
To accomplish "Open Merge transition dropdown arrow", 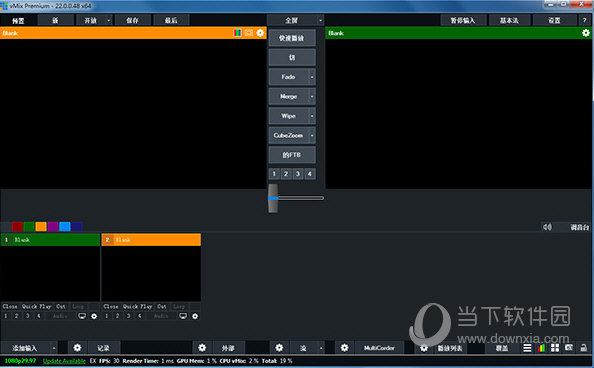I will click(x=312, y=97).
